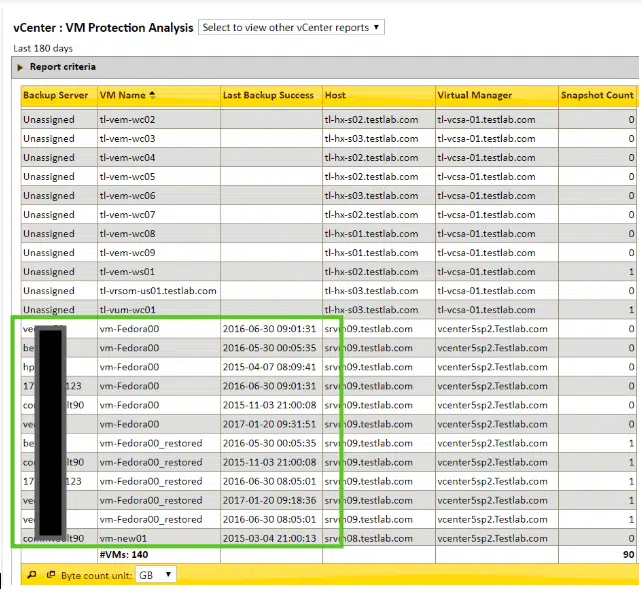Click the 'Byte count unit:' label

(x=97, y=576)
